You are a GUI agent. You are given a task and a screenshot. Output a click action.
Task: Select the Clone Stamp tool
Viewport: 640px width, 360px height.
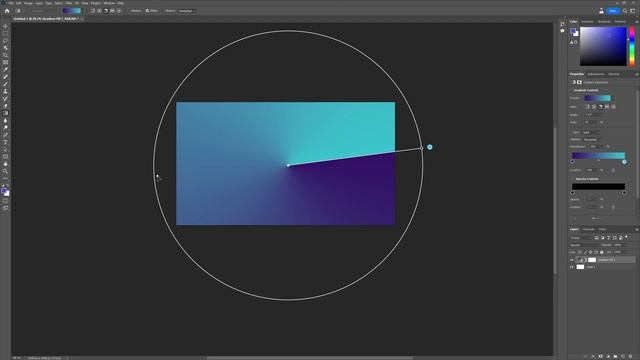click(x=5, y=91)
